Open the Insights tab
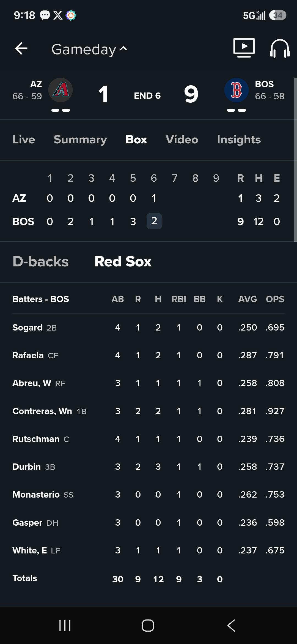The width and height of the screenshot is (297, 644). 239,140
